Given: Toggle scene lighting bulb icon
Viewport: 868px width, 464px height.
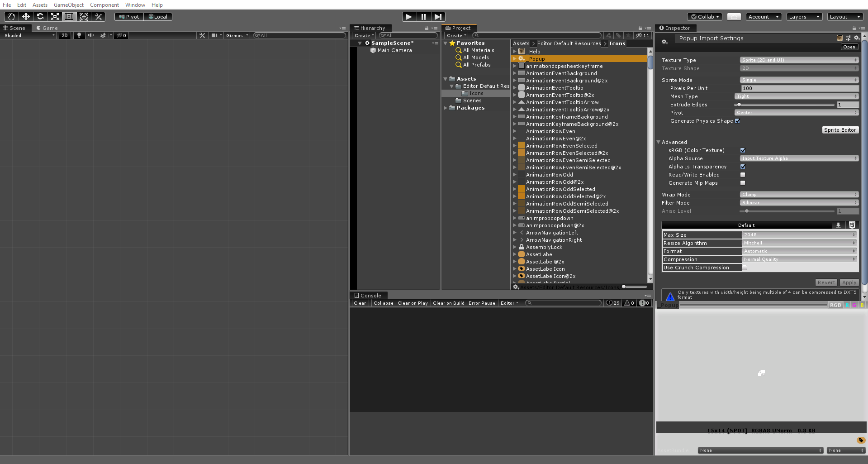Looking at the screenshot, I should pyautogui.click(x=79, y=35).
